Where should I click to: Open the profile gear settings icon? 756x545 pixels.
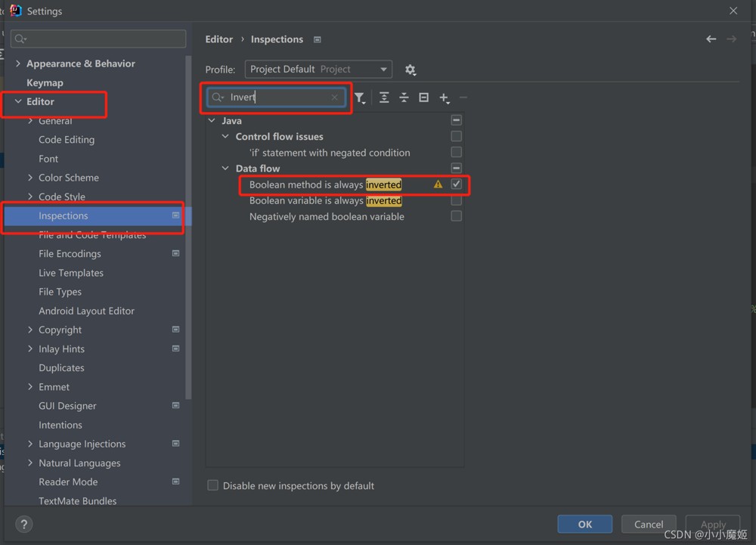pos(411,70)
